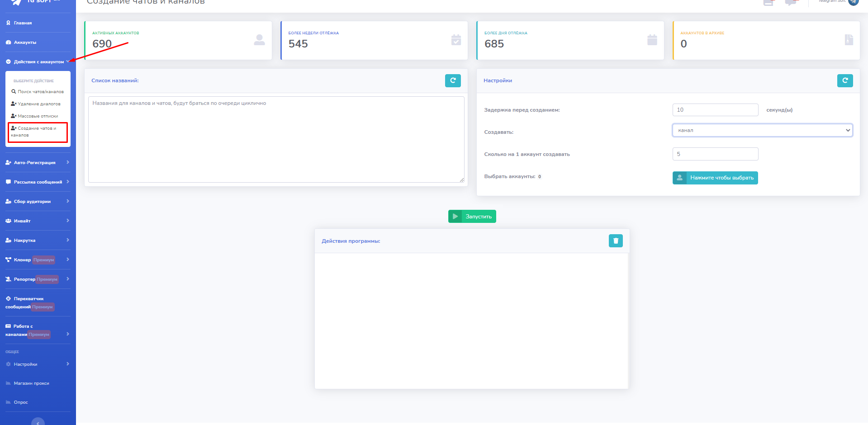Click Нажмите чтобы выбрать accounts button
The height and width of the screenshot is (425, 868).
[715, 178]
